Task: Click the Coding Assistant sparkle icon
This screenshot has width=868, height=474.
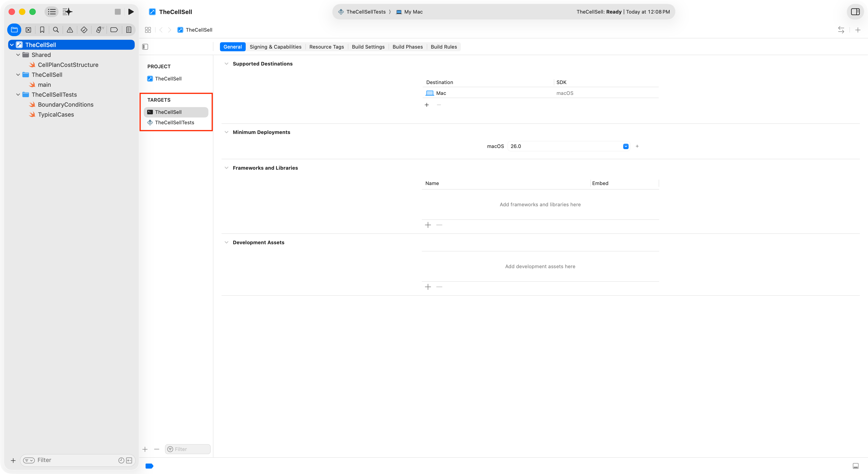Action: tap(67, 12)
